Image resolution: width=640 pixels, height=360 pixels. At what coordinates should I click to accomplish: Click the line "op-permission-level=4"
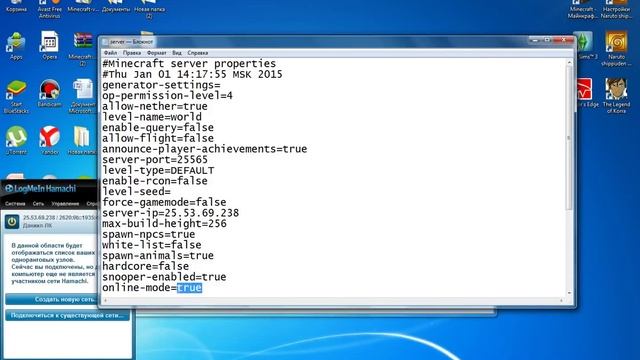[167, 96]
